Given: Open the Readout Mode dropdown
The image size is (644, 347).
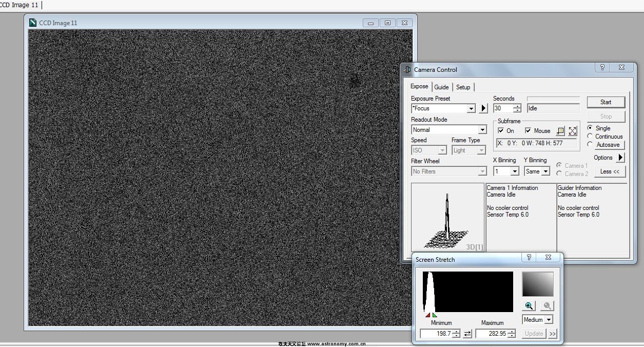Looking at the screenshot, I should [x=482, y=130].
